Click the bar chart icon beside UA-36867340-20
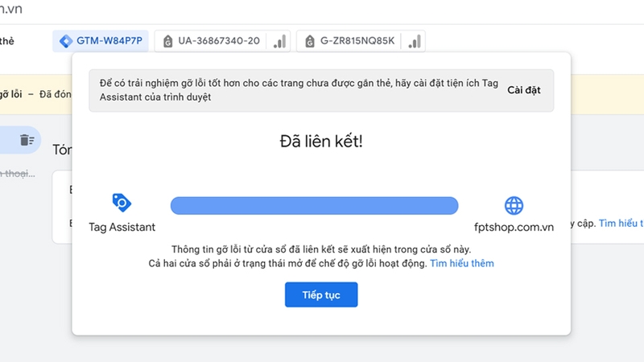 click(279, 41)
